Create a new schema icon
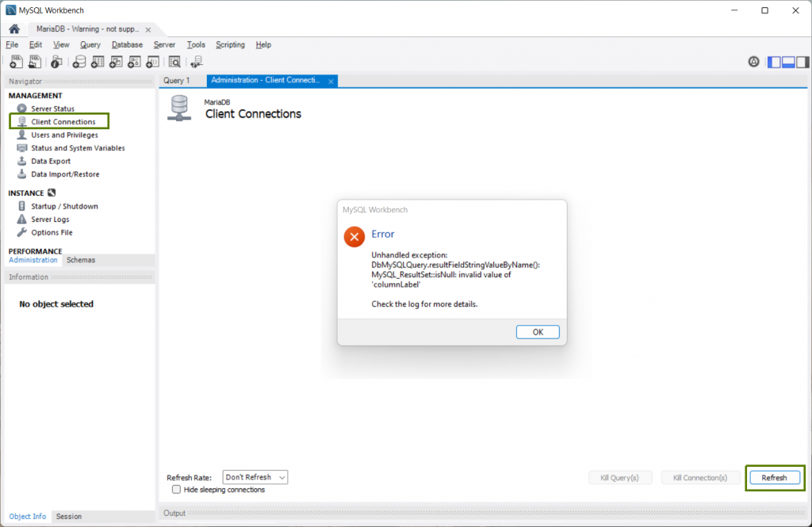The image size is (812, 527). pyautogui.click(x=79, y=62)
